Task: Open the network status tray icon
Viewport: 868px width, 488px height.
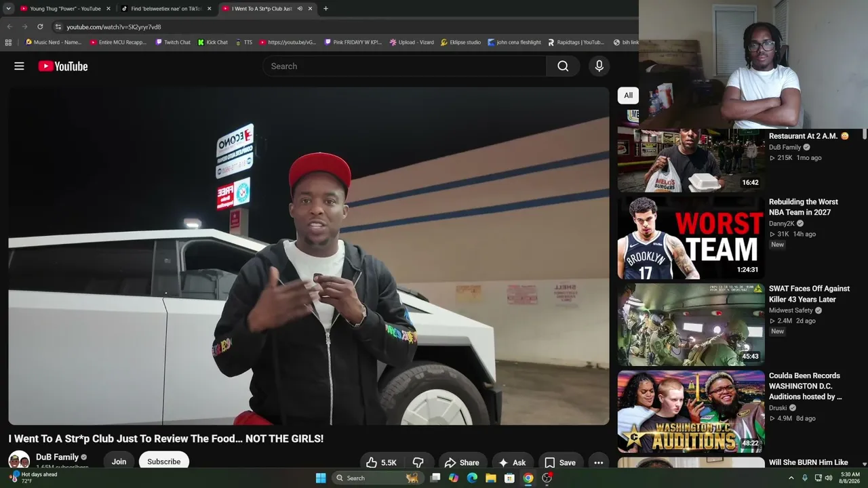Action: 818,478
